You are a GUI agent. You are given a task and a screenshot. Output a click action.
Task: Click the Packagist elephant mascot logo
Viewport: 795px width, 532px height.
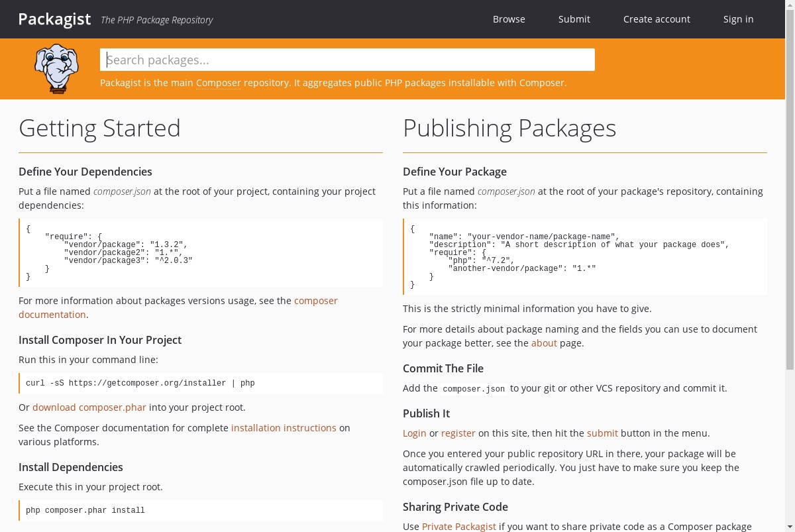point(57,69)
